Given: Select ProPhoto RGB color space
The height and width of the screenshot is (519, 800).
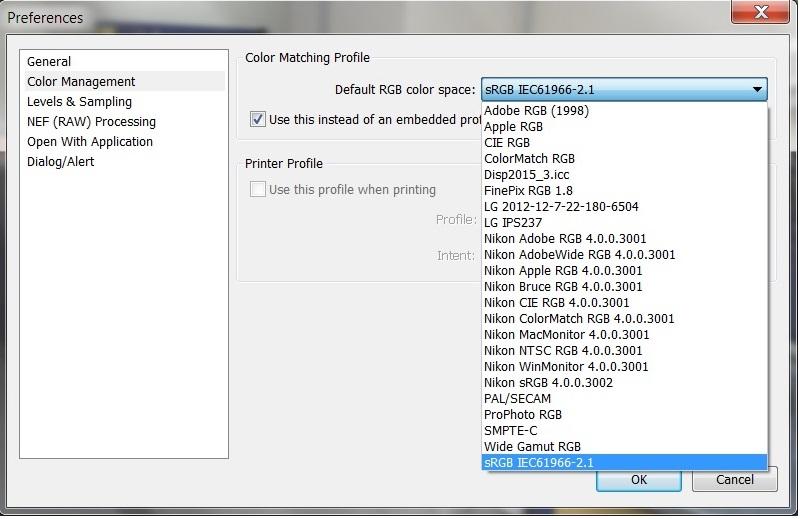Looking at the screenshot, I should click(624, 414).
